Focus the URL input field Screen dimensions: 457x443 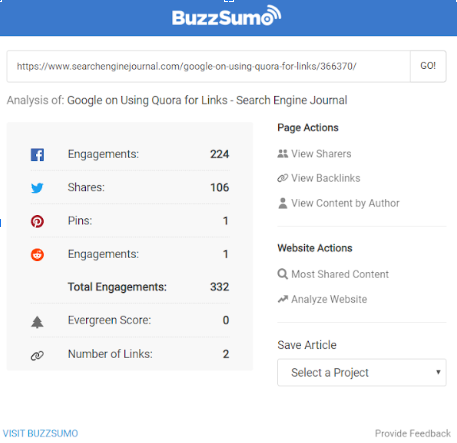(x=209, y=66)
